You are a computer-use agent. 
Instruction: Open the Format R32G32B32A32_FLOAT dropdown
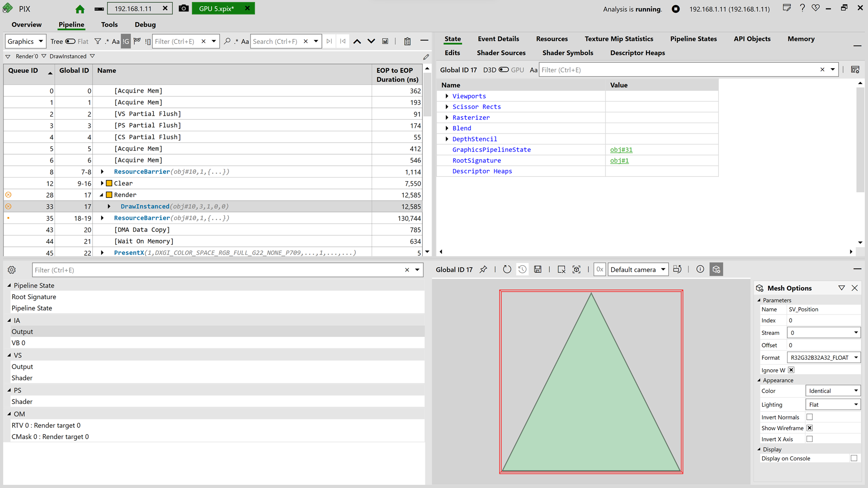click(x=824, y=357)
